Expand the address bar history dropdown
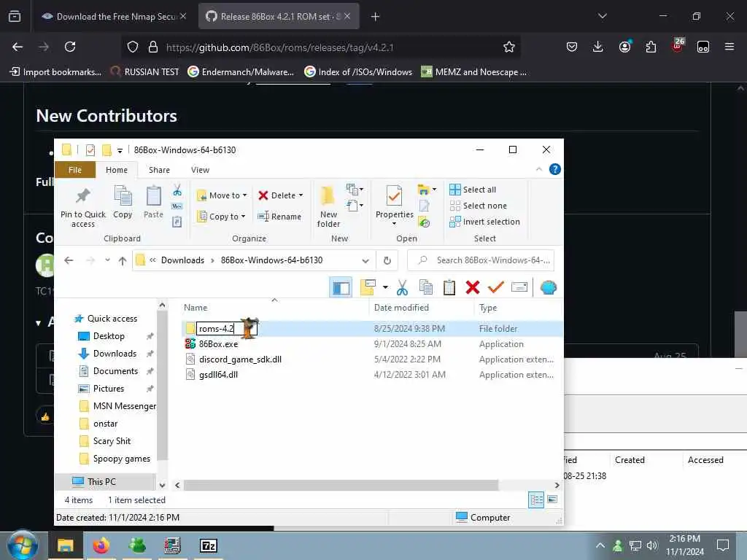 (365, 260)
